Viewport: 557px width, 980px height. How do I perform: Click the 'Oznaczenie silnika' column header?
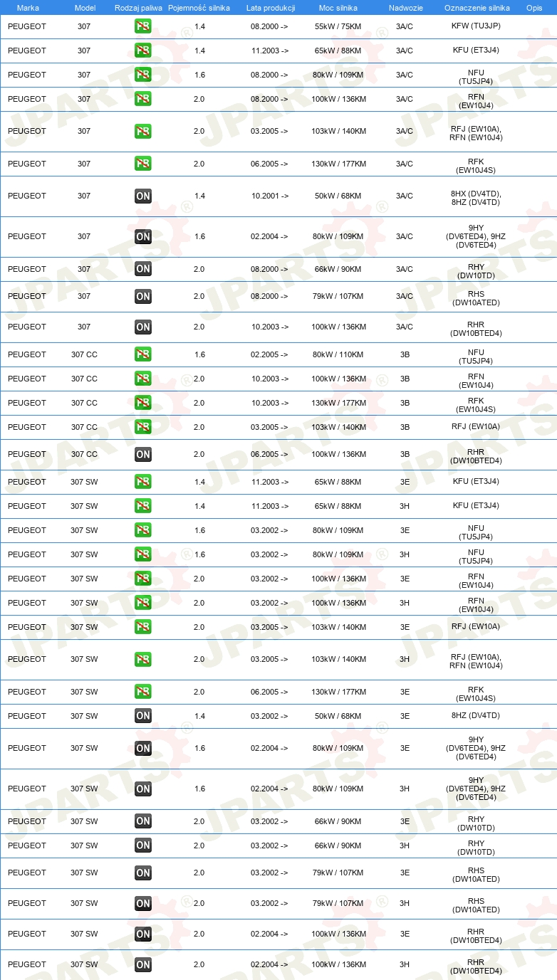477,7
